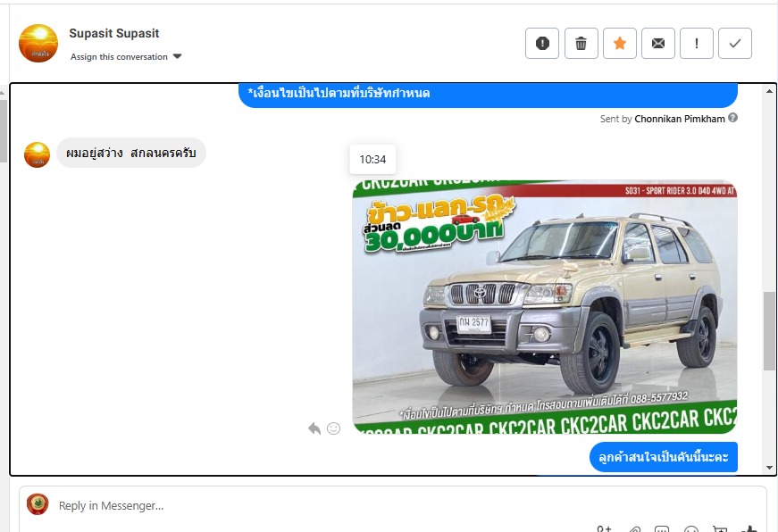Screen dimensions: 778x532
Task: Move the conversation to spam with the warning icon
Action: click(x=542, y=44)
